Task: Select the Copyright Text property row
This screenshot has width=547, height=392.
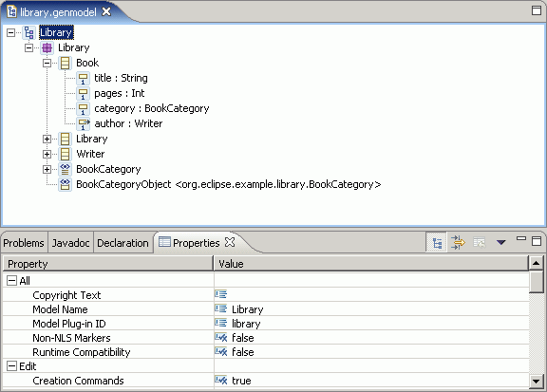Action: click(x=266, y=295)
